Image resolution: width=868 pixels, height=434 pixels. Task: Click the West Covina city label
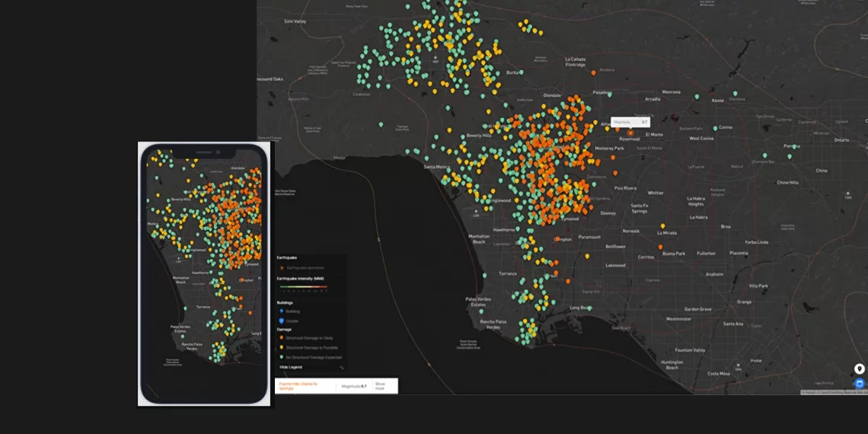pyautogui.click(x=701, y=139)
